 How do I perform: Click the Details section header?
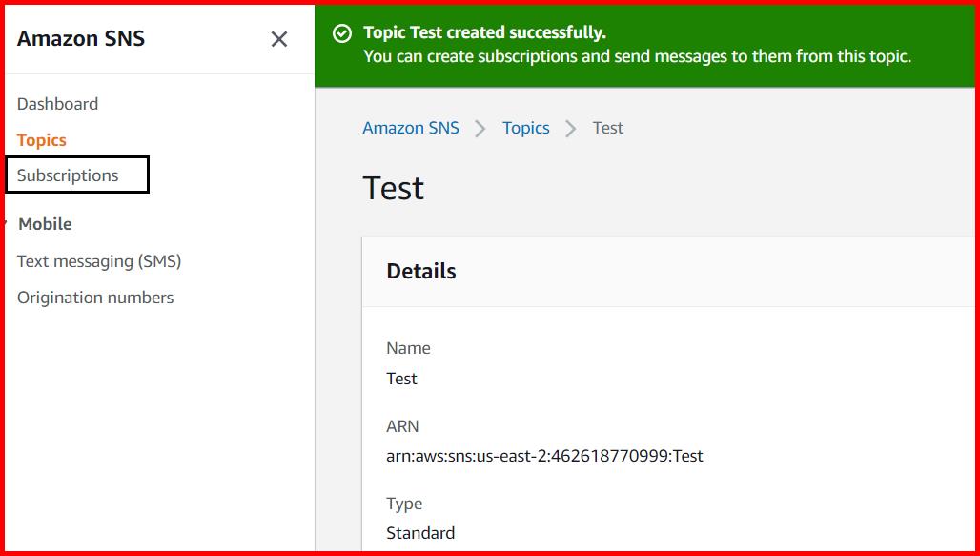coord(420,271)
